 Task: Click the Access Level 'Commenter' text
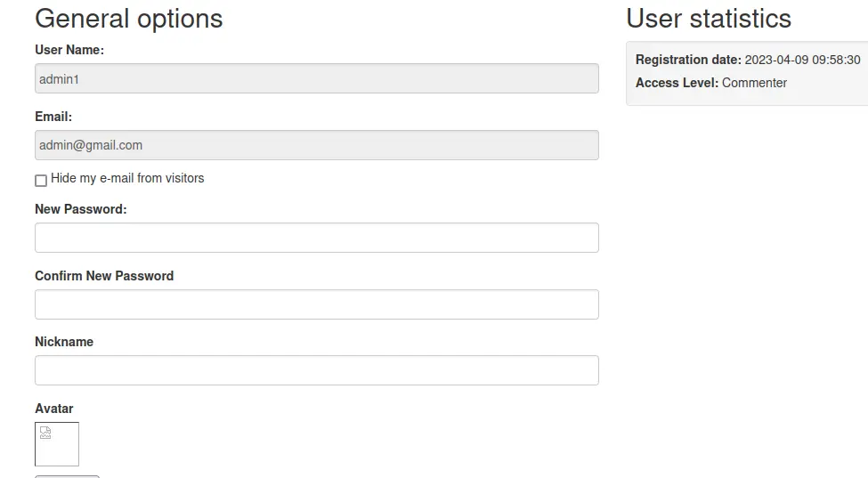click(754, 83)
